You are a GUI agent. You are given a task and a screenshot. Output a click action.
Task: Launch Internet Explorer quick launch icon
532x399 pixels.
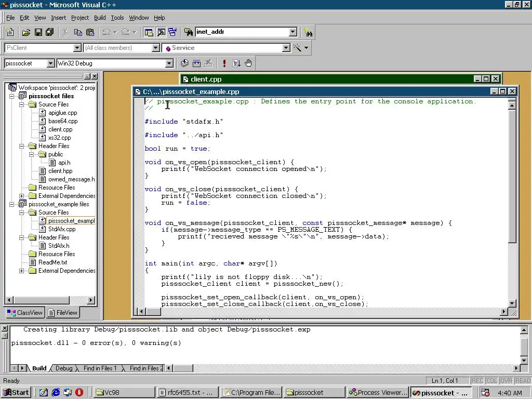pyautogui.click(x=56, y=393)
